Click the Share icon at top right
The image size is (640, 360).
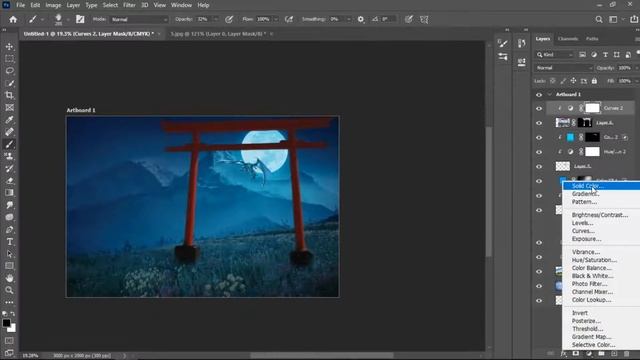(x=634, y=19)
